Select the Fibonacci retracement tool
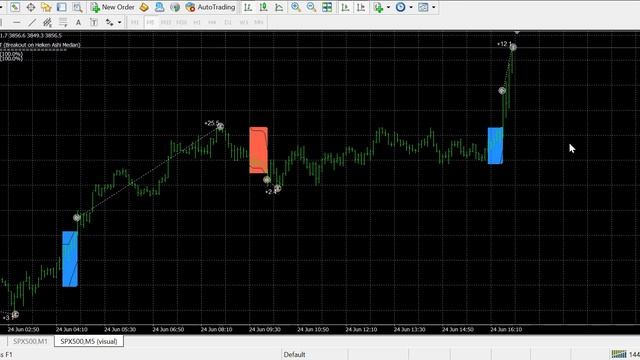Viewport: 640px width, 360px height. (x=63, y=22)
